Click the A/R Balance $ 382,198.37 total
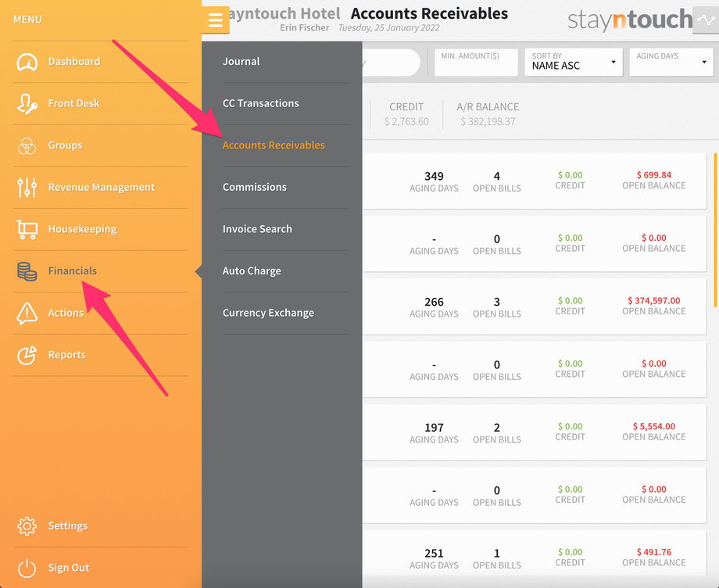The image size is (719, 588). tap(488, 121)
